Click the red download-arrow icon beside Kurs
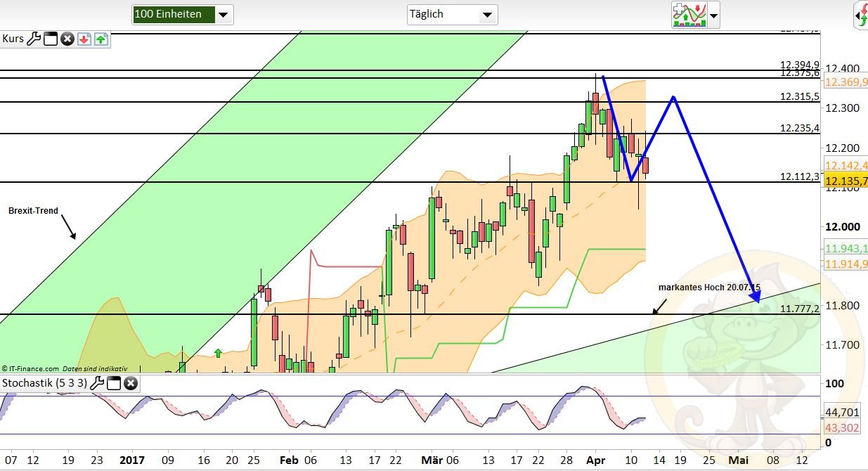The width and height of the screenshot is (868, 471). (x=84, y=39)
